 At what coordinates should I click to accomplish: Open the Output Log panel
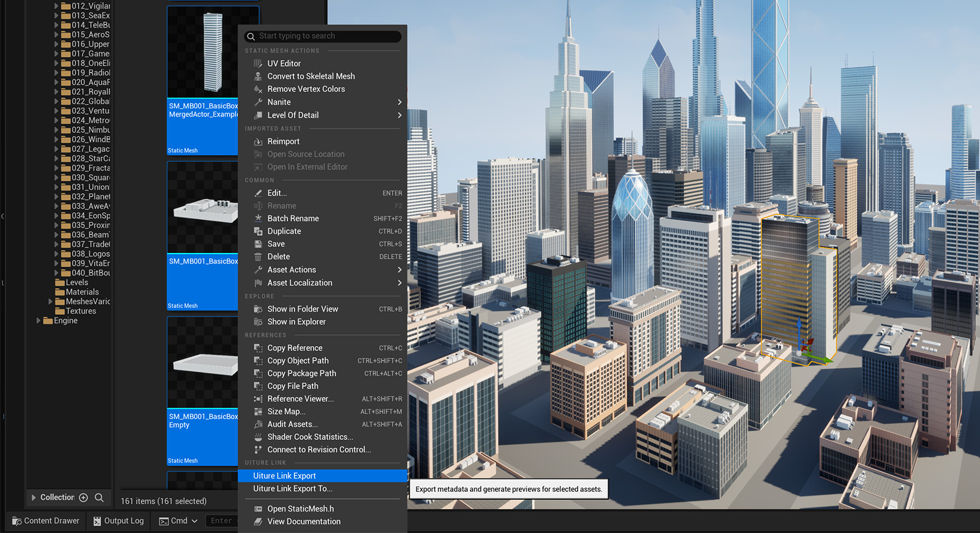pyautogui.click(x=118, y=521)
